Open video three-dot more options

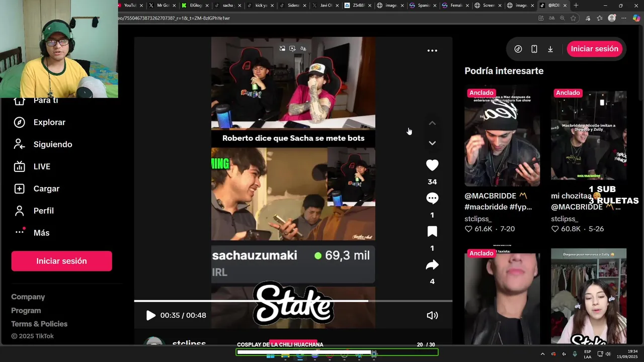432,50
